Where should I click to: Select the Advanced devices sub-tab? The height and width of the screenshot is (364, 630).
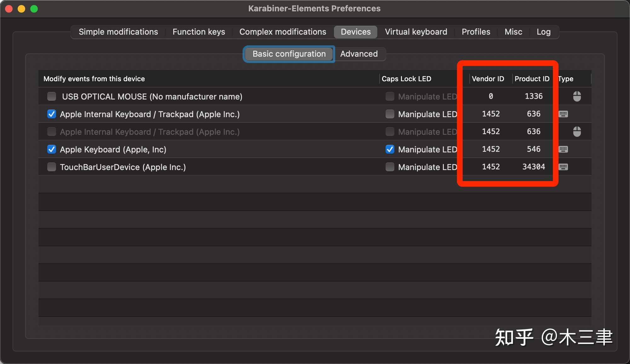click(x=359, y=54)
